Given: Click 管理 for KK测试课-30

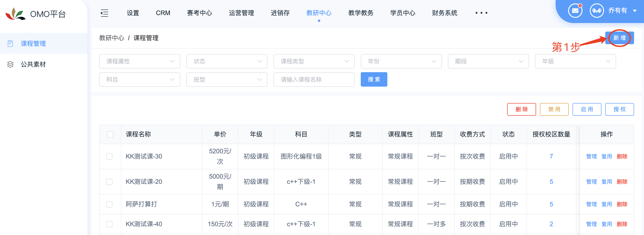Looking at the screenshot, I should tap(591, 157).
